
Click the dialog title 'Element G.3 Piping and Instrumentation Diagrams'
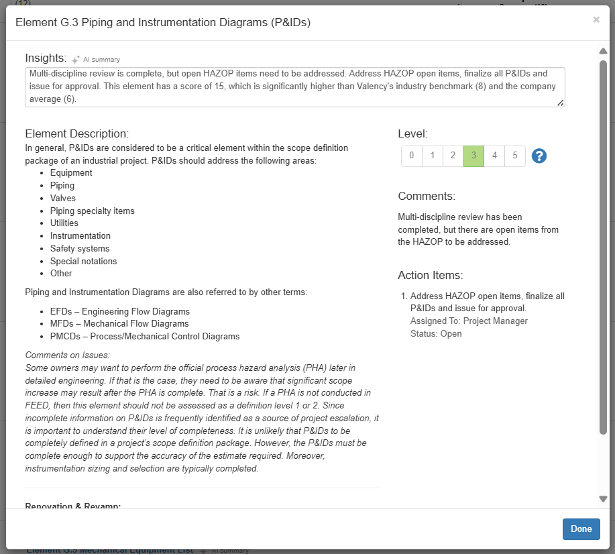(163, 22)
